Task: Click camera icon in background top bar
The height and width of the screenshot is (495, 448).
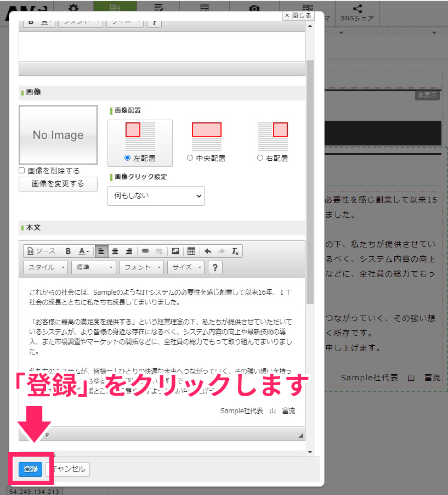Action: click(254, 8)
